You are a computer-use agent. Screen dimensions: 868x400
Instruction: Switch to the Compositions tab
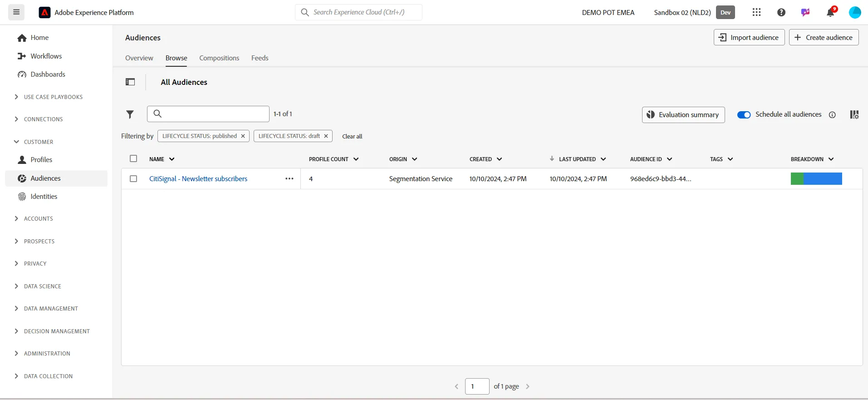219,58
